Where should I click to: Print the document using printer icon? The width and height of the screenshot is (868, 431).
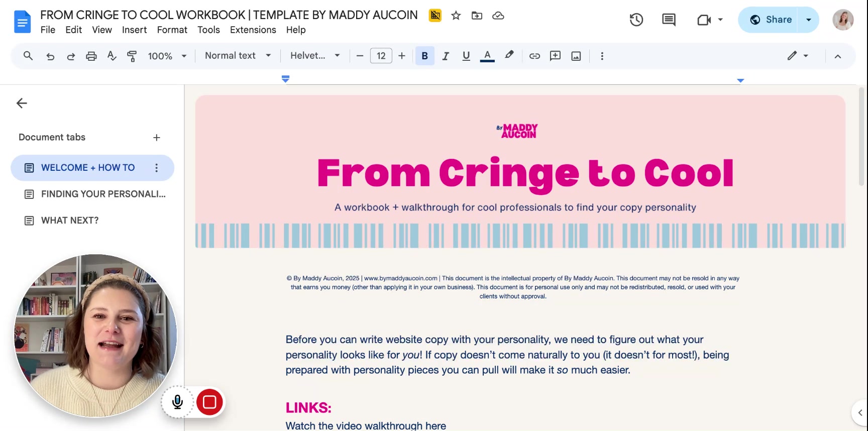91,56
